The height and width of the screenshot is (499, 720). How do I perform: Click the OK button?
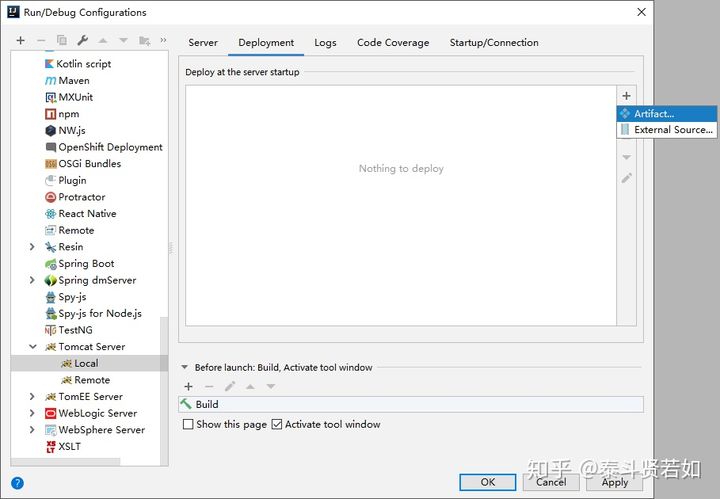pyautogui.click(x=488, y=482)
